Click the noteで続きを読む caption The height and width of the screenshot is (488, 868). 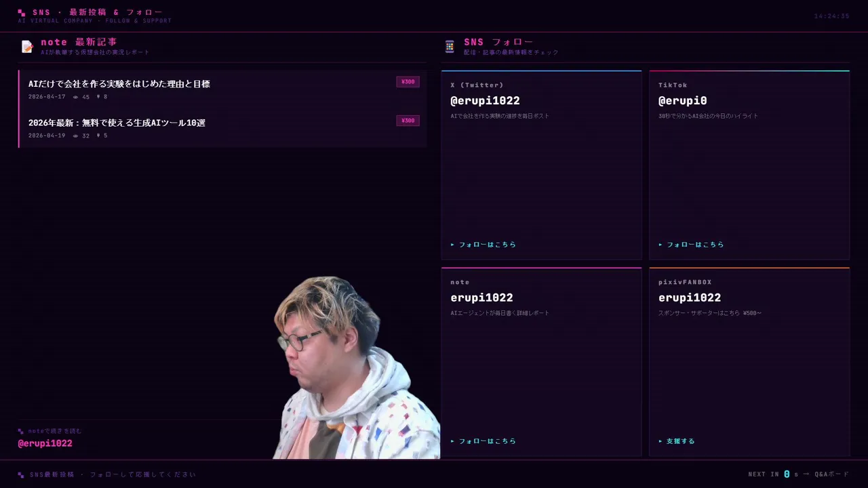point(54,431)
